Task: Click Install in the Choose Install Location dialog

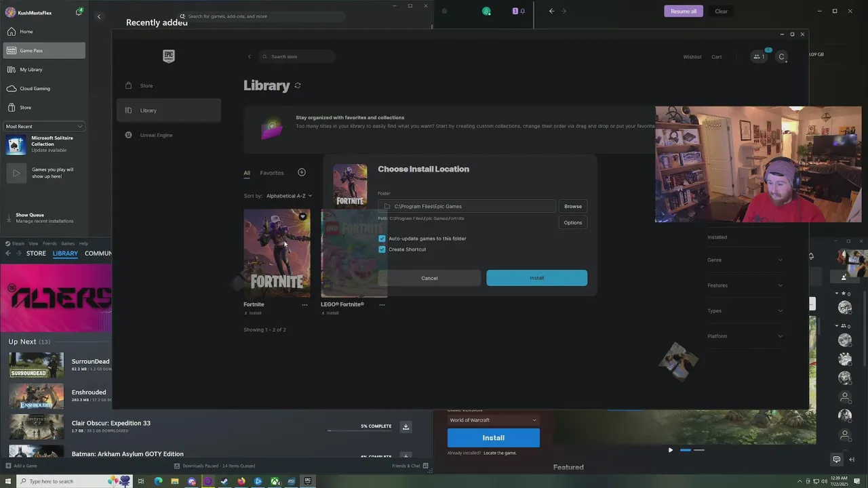Action: coord(536,278)
